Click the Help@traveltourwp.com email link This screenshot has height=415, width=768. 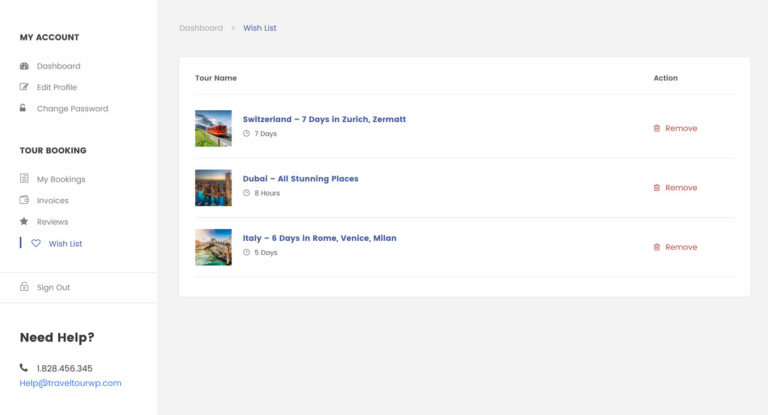[70, 383]
